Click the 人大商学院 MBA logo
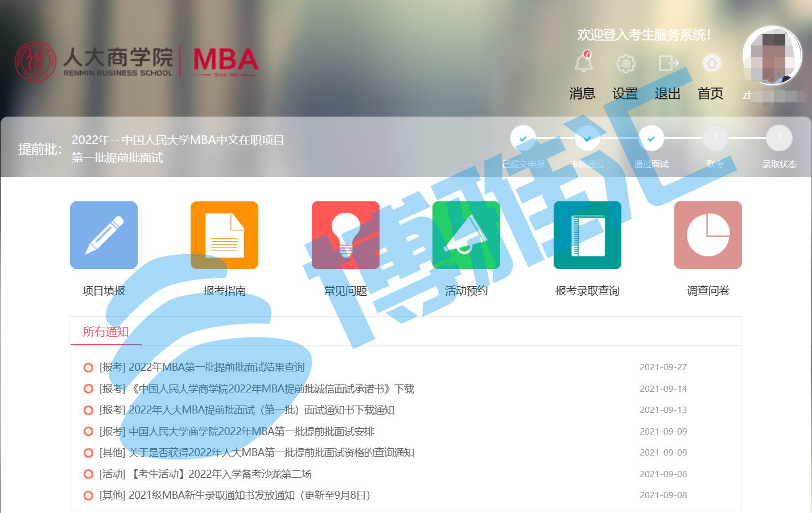The image size is (812, 513). pyautogui.click(x=137, y=61)
